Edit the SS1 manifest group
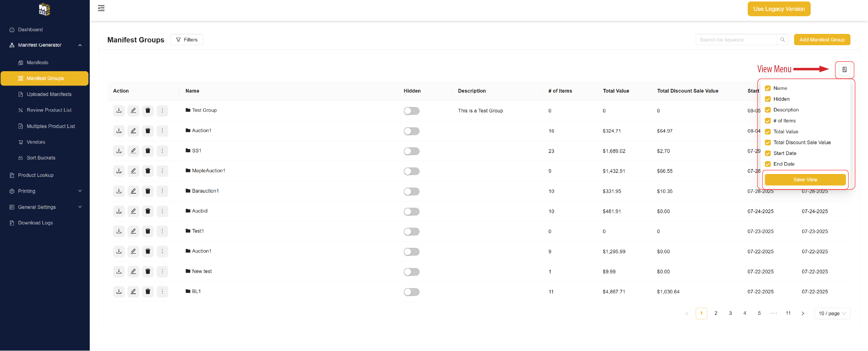The width and height of the screenshot is (868, 351). [133, 151]
